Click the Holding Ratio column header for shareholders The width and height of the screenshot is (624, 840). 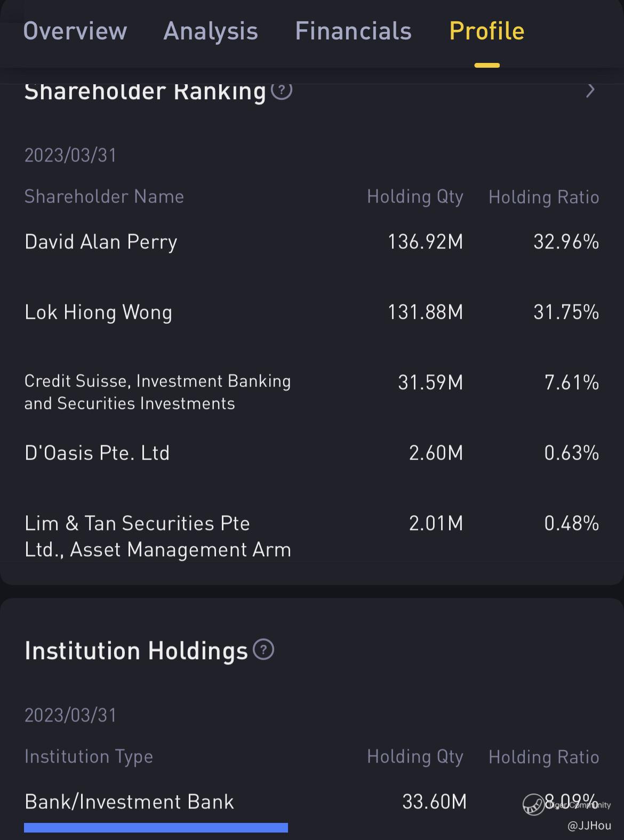[x=544, y=197]
